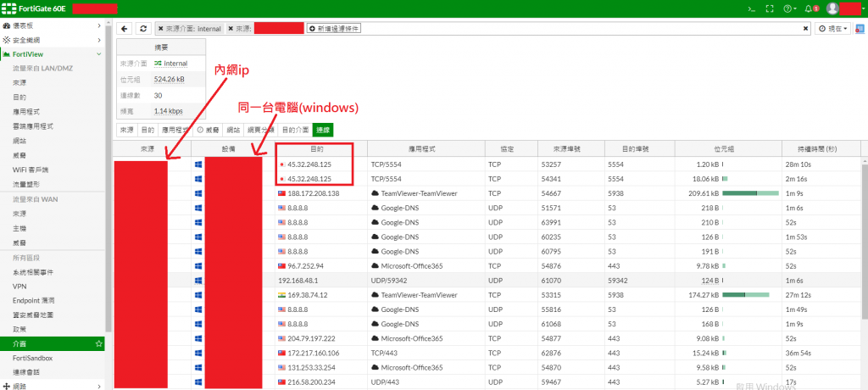Viewport: 868px width, 390px height.
Task: Click the filter bar input area
Action: tap(581, 29)
